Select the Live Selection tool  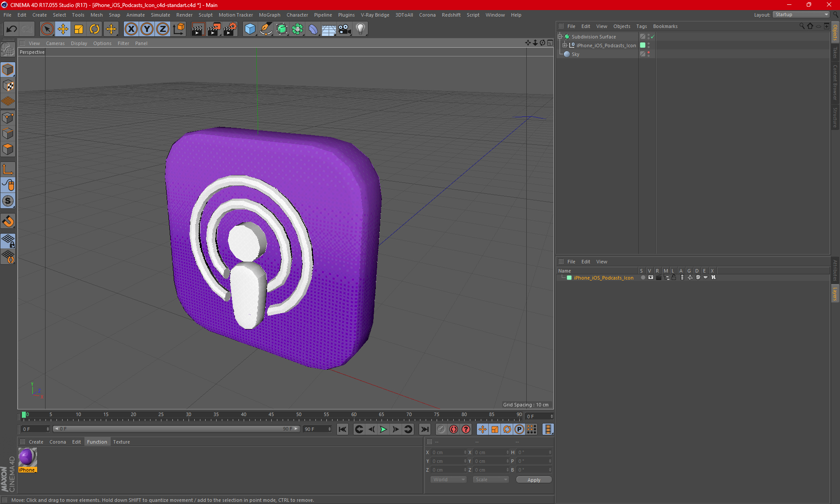(x=47, y=29)
